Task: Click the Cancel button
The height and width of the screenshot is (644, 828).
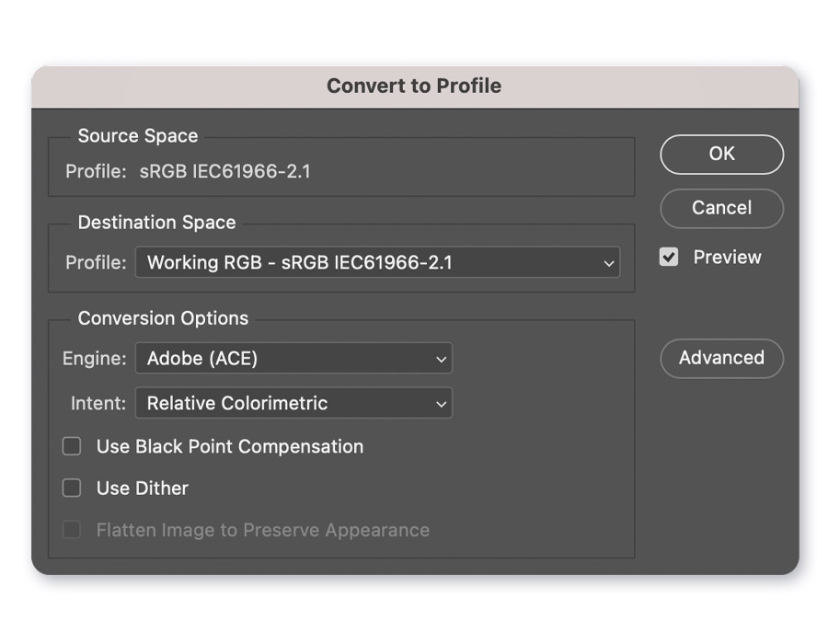Action: [x=721, y=209]
